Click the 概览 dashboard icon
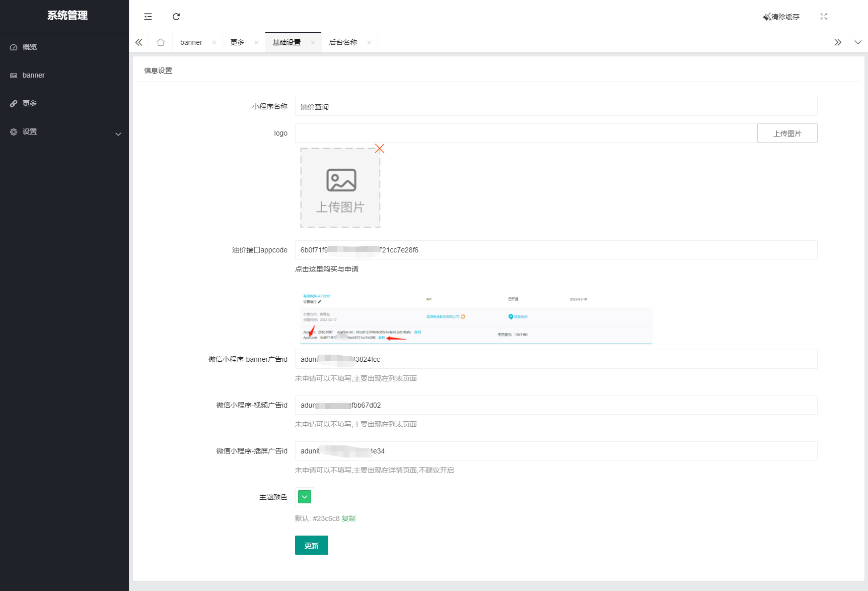This screenshot has width=868, height=591. [14, 47]
